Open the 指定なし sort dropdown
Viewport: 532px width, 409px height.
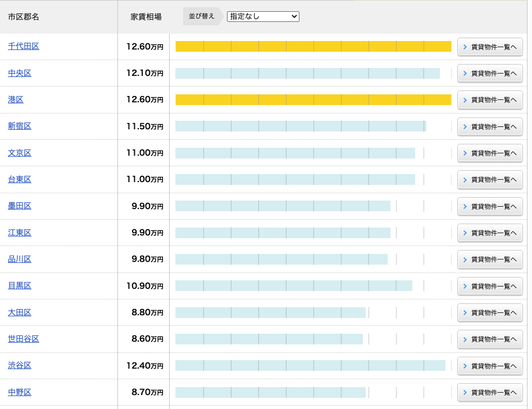pos(263,16)
